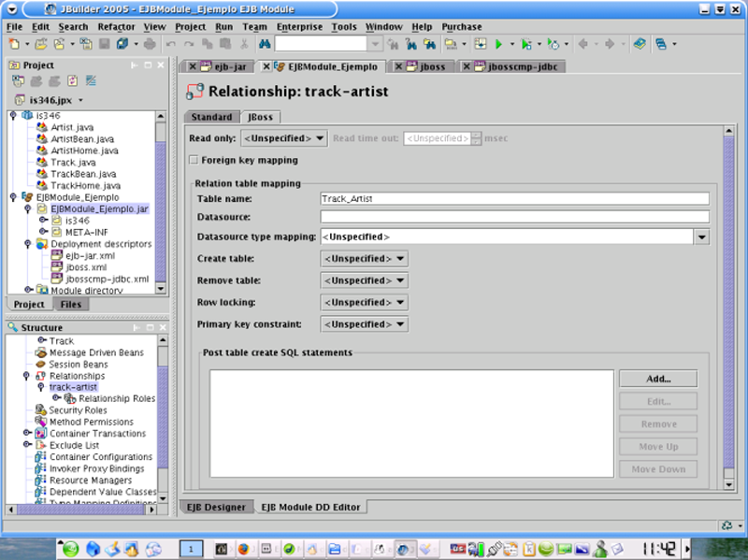Expand the Datasource type mapping combo box

tap(701, 237)
